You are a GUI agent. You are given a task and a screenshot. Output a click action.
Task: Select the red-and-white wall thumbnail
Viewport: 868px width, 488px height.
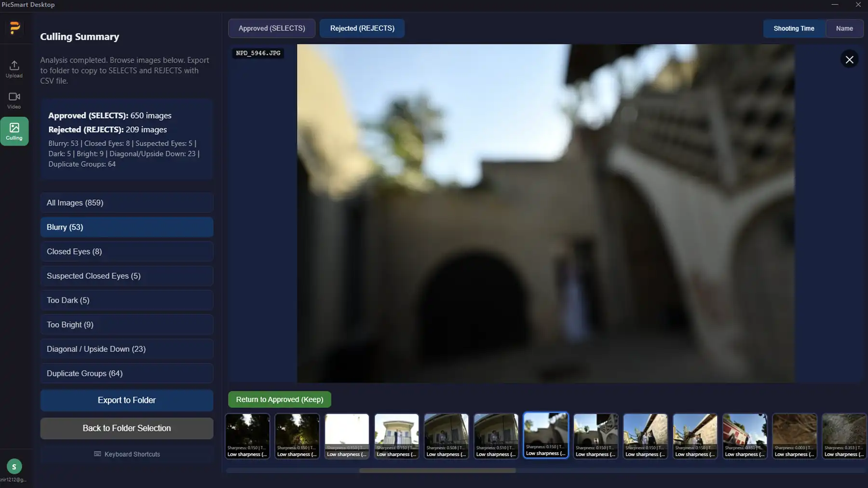click(745, 436)
